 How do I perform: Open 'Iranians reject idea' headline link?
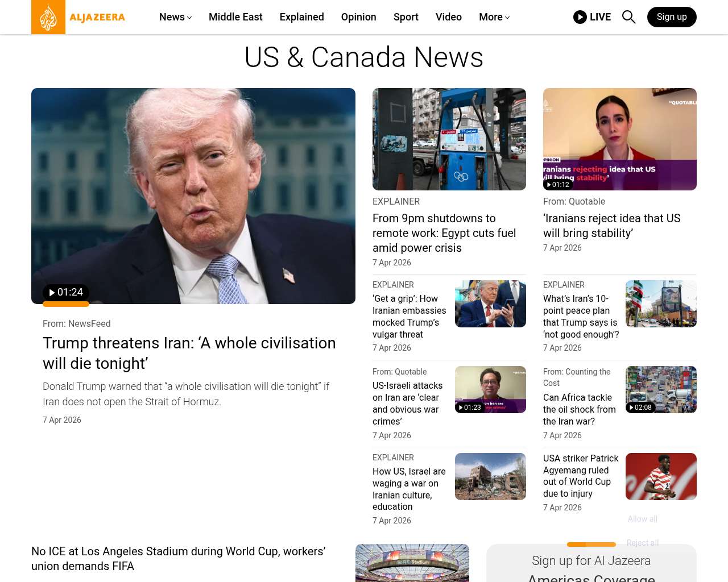pos(611,226)
